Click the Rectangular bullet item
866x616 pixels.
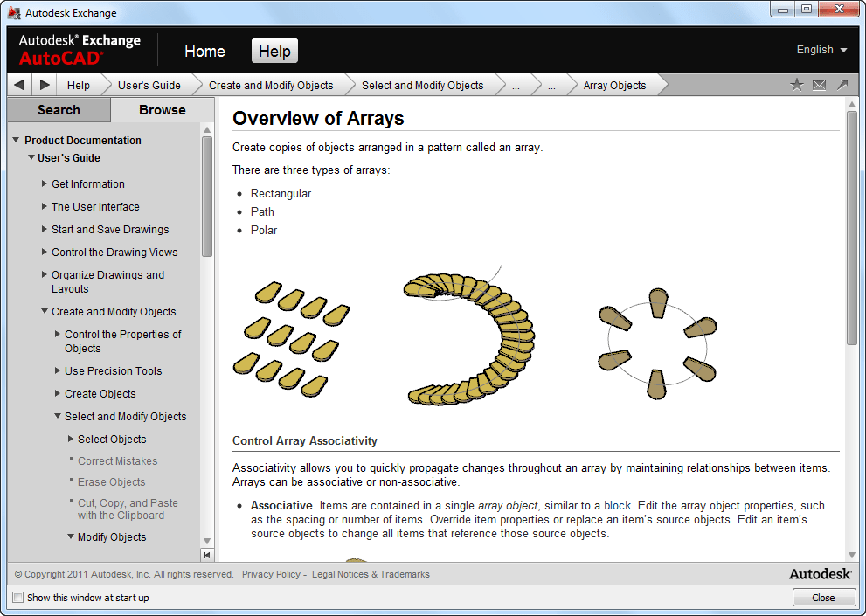point(281,193)
